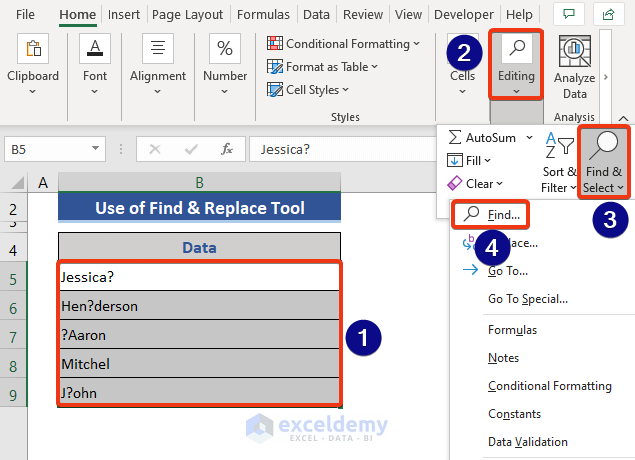Open the Clipboard group icon
Viewport: 635px width, 460px height.
tap(33, 49)
